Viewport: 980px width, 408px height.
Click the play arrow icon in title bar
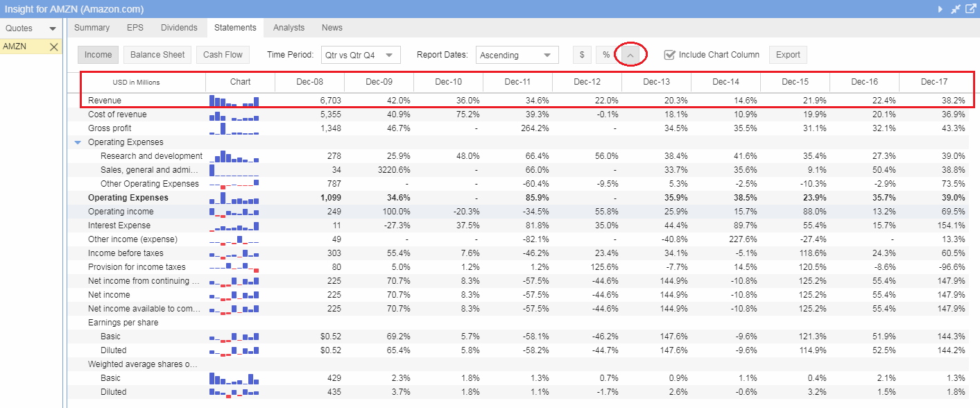point(940,9)
